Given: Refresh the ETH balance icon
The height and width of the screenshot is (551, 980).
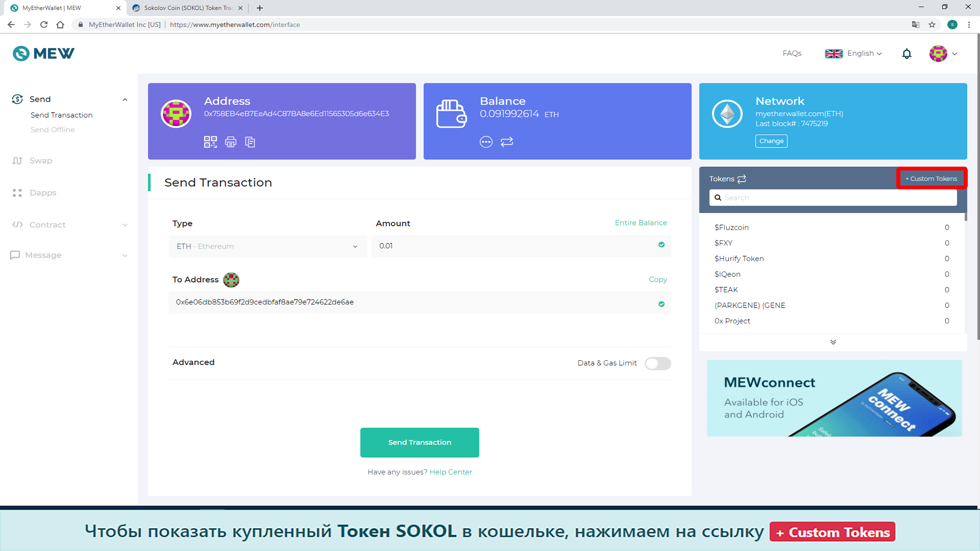Looking at the screenshot, I should 507,142.
